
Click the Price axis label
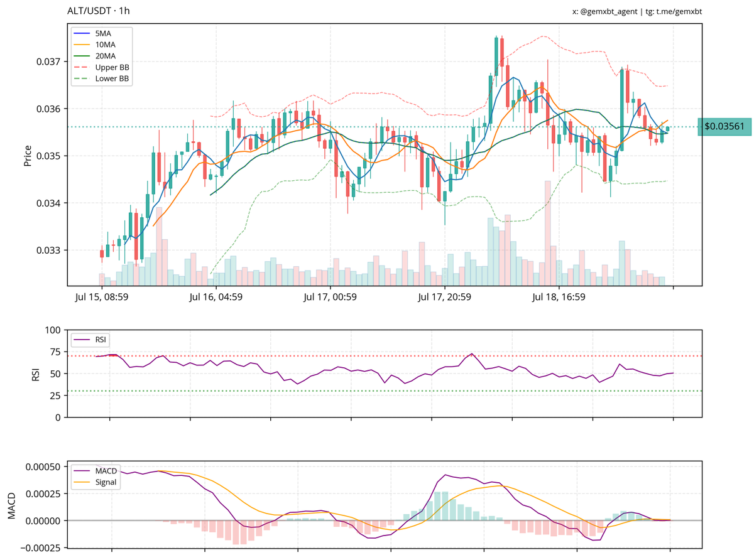[27, 156]
